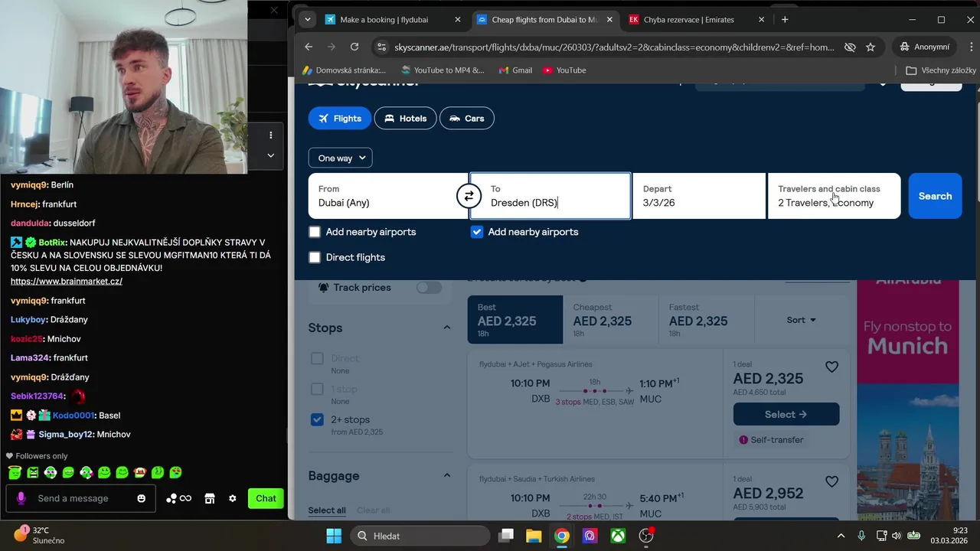Select the Cars tab

pyautogui.click(x=466, y=119)
